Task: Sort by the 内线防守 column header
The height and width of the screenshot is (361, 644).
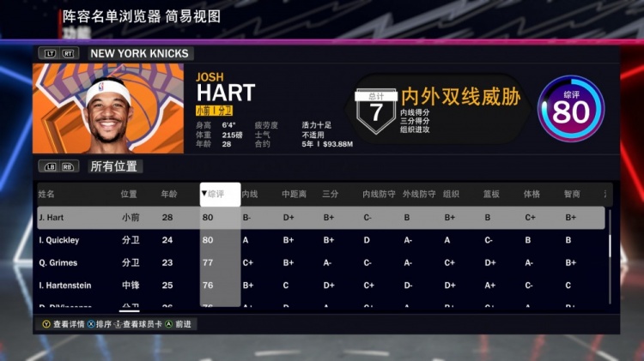Action: (x=379, y=194)
